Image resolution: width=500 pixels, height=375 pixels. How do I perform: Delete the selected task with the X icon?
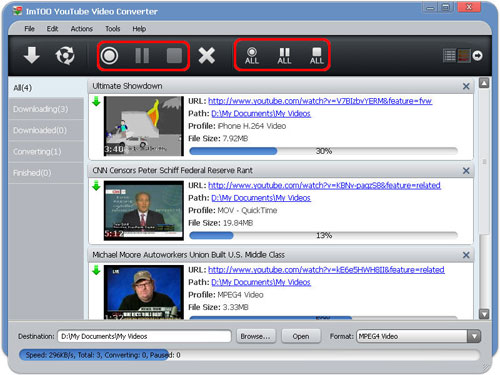pos(206,55)
